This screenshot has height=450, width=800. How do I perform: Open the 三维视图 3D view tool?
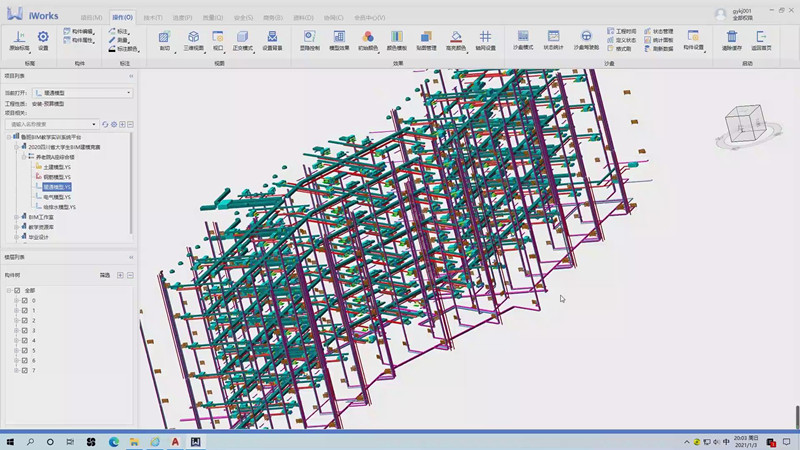click(194, 38)
